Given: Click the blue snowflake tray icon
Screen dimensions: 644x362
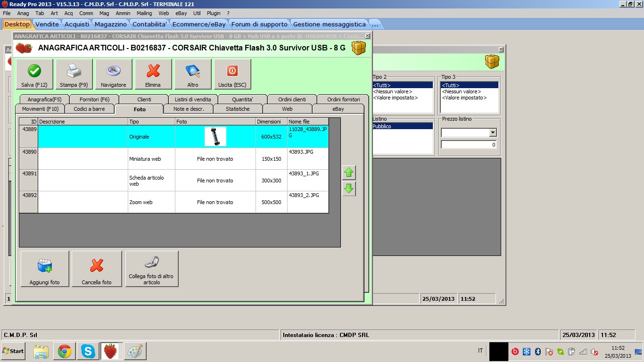Looking at the screenshot, I should click(x=526, y=351).
